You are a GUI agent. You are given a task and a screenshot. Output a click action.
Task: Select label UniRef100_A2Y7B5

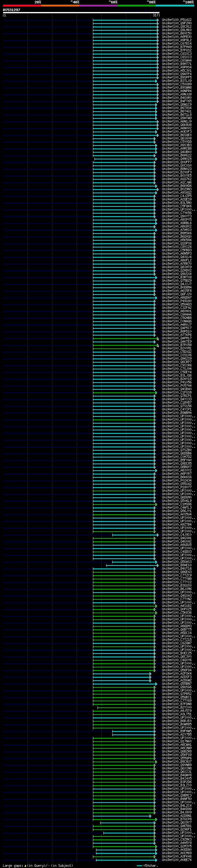(177, 735)
